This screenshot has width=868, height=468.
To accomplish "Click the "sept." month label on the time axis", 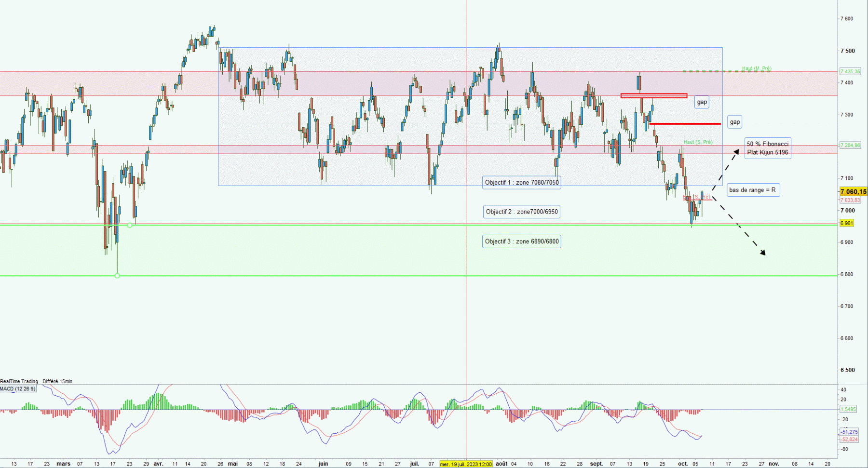I will click(x=597, y=464).
